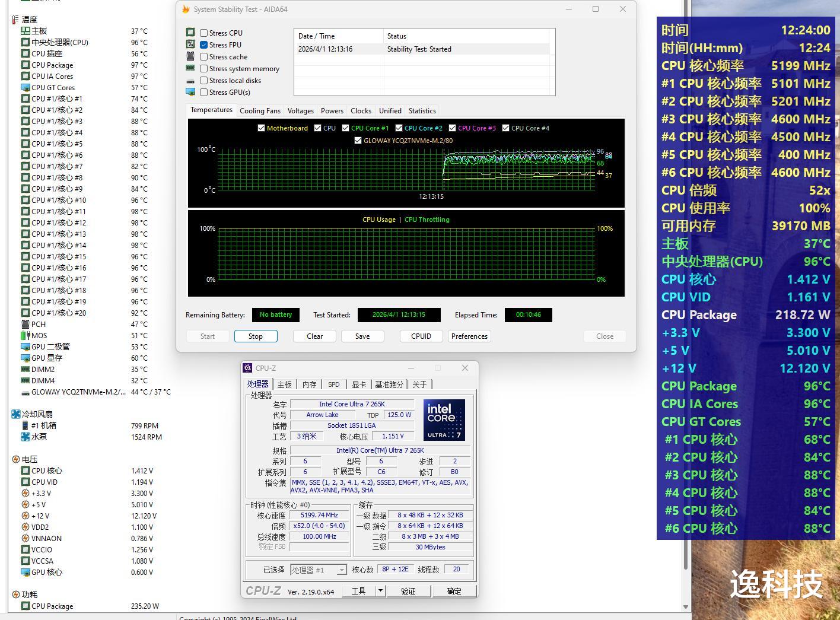Select the CPU Package temperature row
Viewport: 840px width, 620px height.
click(52, 65)
